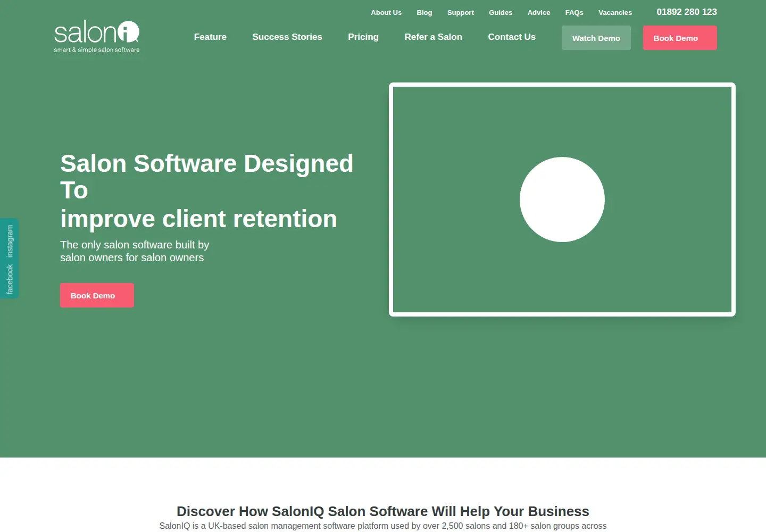The width and height of the screenshot is (766, 532).
Task: Click the SalonIQ logo
Action: (x=97, y=37)
